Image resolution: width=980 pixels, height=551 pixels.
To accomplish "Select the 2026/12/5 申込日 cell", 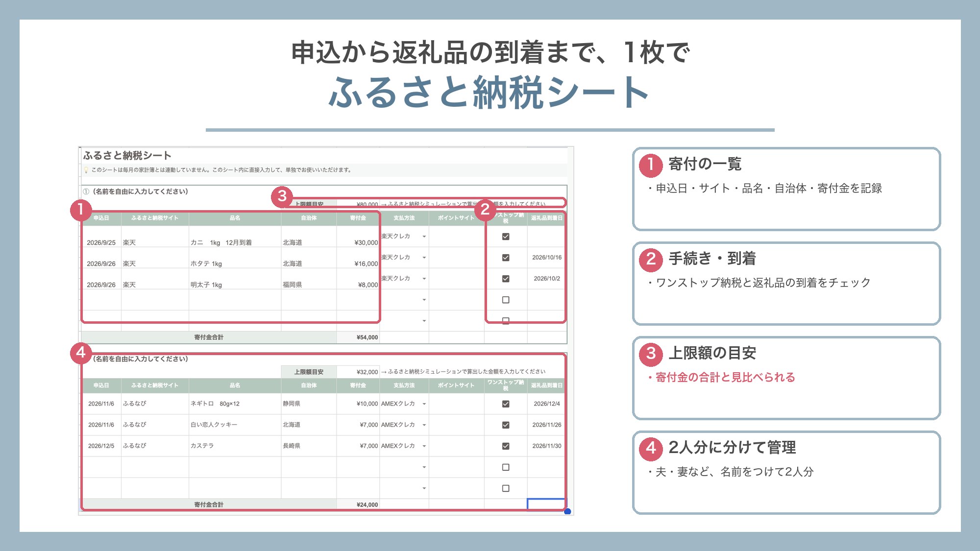I will pos(101,446).
